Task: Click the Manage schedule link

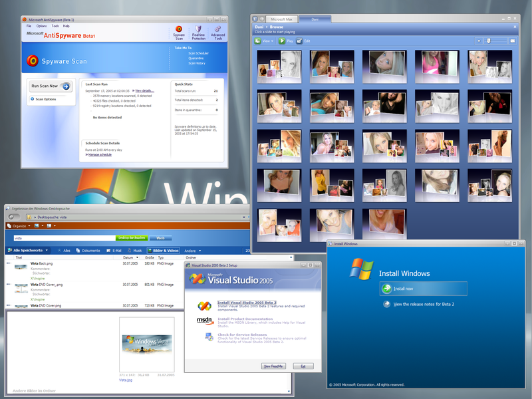Action: click(x=99, y=154)
